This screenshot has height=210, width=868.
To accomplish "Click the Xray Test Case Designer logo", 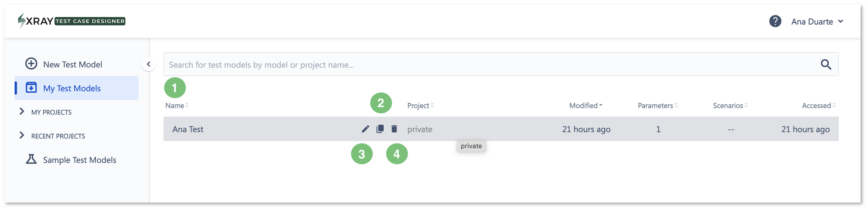I will [x=71, y=21].
